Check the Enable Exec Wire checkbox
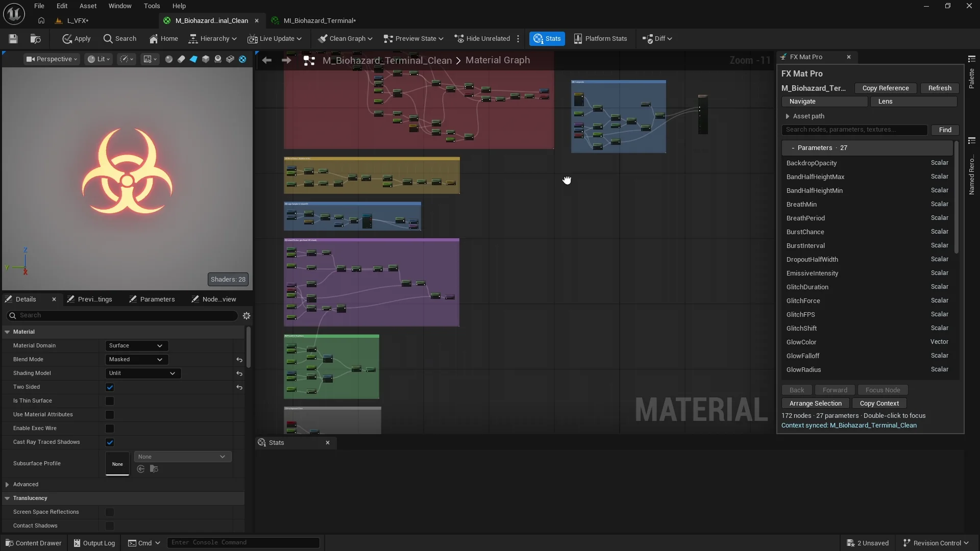The width and height of the screenshot is (980, 551). tap(110, 429)
